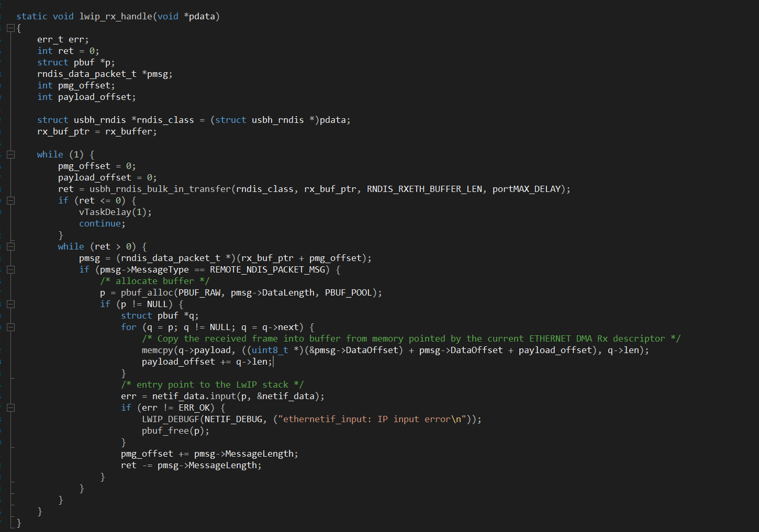The width and height of the screenshot is (759, 532).
Task: Collapse the while (1) loop fold
Action: point(10,154)
